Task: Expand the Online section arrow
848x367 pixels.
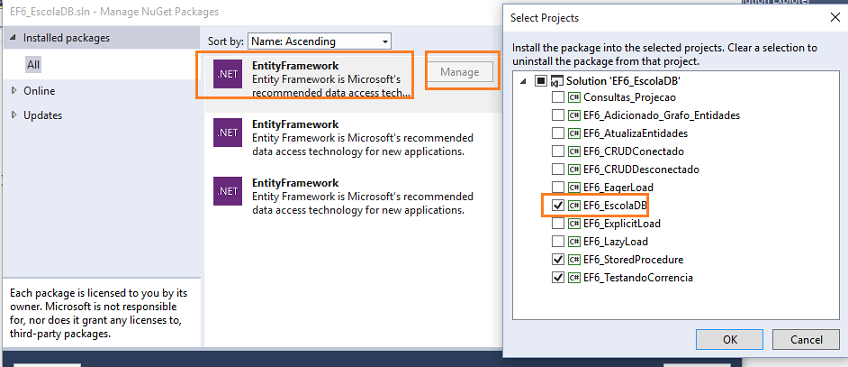Action: pos(14,91)
